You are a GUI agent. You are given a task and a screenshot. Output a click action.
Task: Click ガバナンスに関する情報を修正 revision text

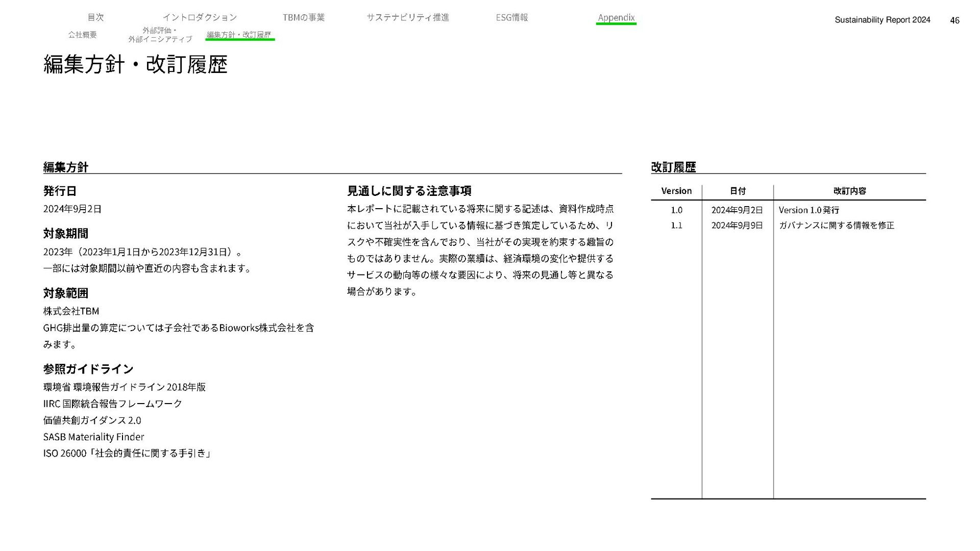(x=836, y=226)
